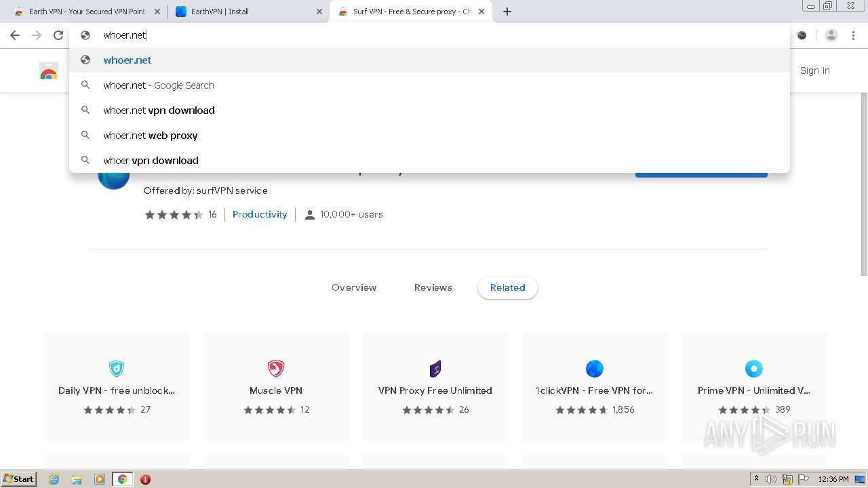Image resolution: width=868 pixels, height=488 pixels.
Task: Select the Surf VPN tab
Action: pyautogui.click(x=410, y=12)
